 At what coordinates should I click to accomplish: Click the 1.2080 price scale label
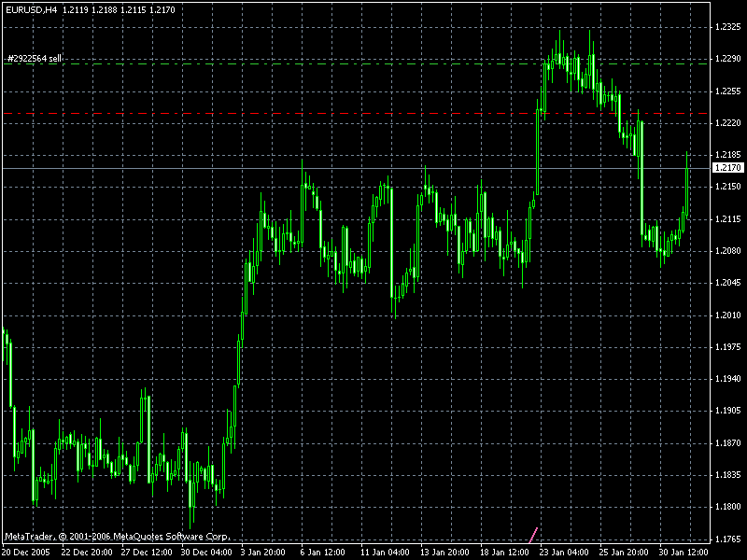[x=728, y=251]
